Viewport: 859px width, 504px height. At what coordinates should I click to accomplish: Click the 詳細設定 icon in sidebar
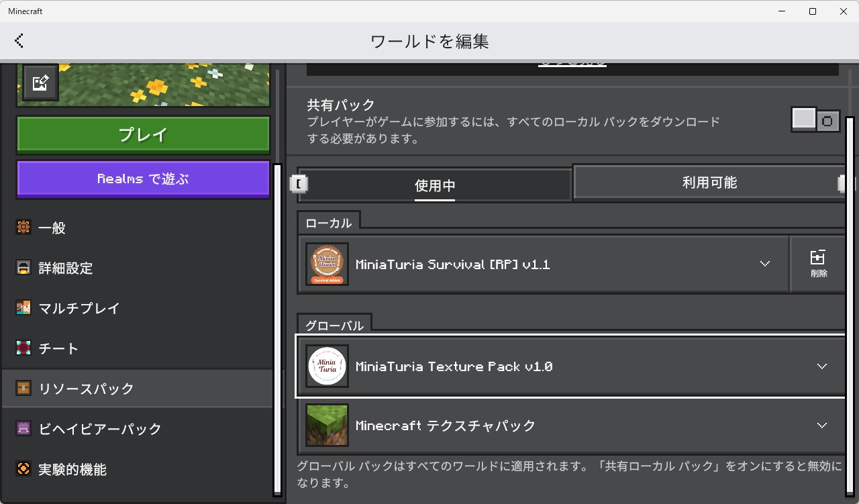23,268
